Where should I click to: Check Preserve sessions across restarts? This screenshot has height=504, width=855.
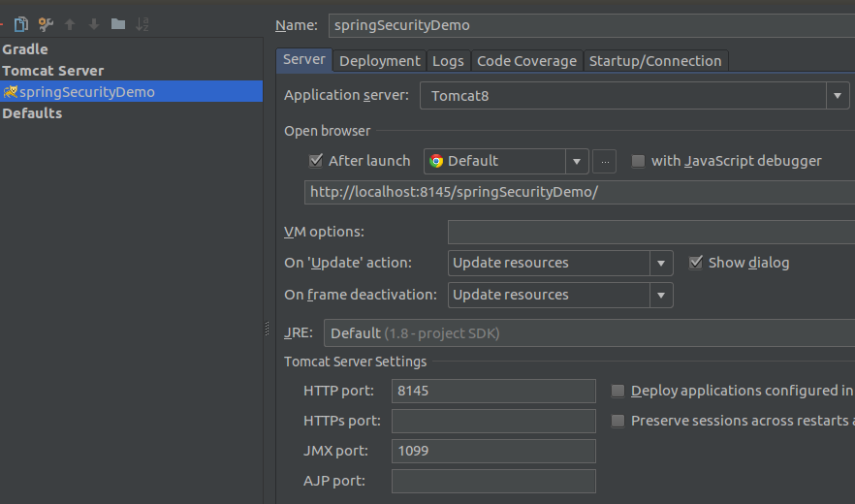617,421
